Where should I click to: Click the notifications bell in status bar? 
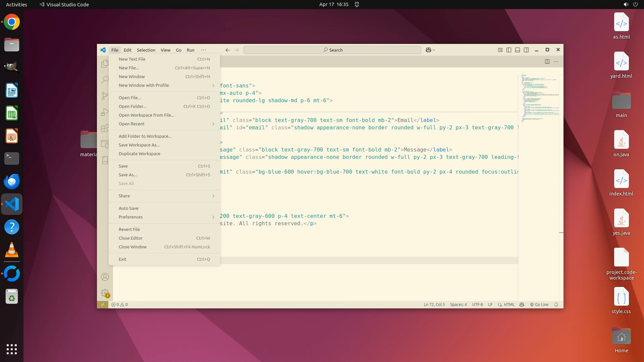click(x=556, y=305)
